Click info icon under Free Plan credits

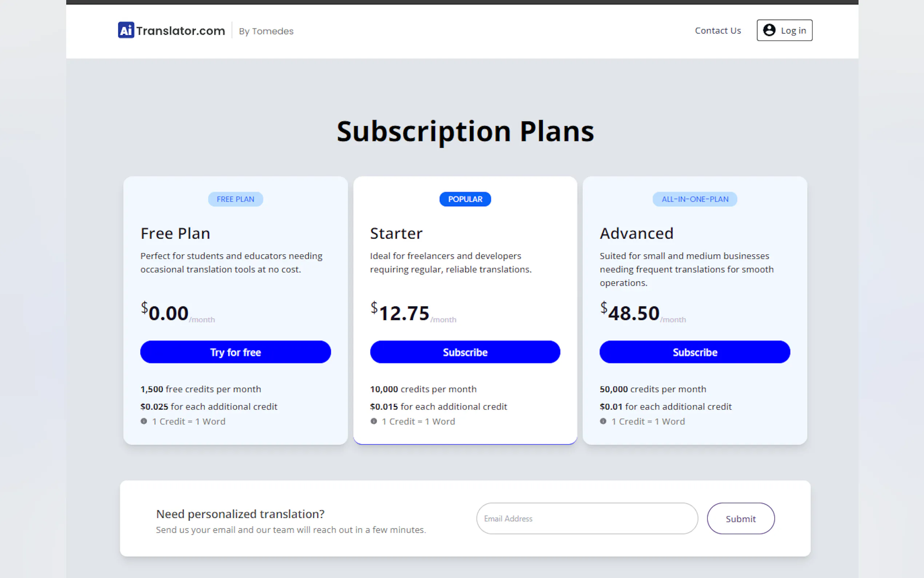tap(144, 421)
